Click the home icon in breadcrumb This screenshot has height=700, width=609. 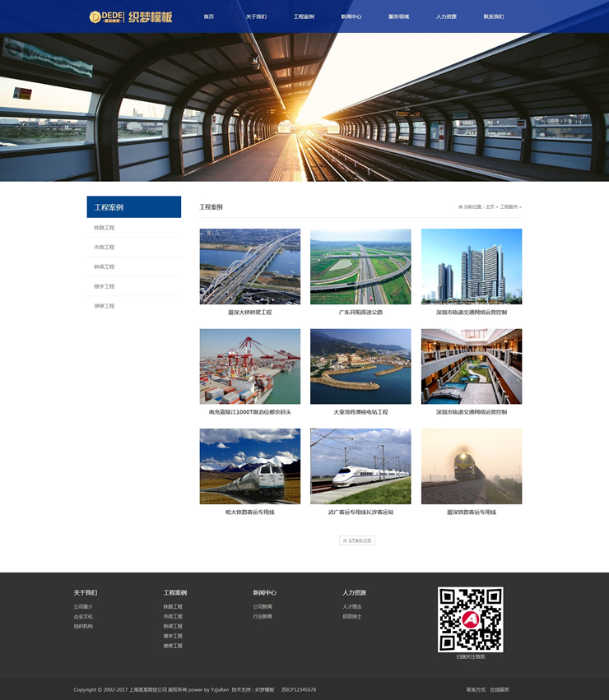(x=461, y=207)
